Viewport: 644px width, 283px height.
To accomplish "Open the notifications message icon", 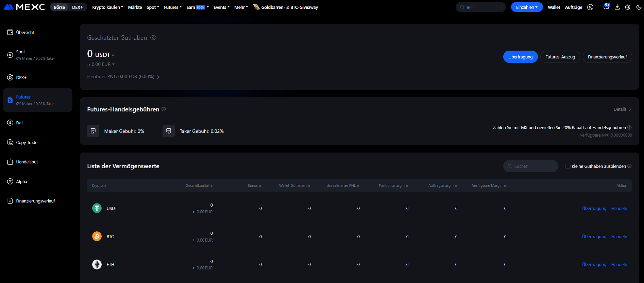I will [606, 7].
